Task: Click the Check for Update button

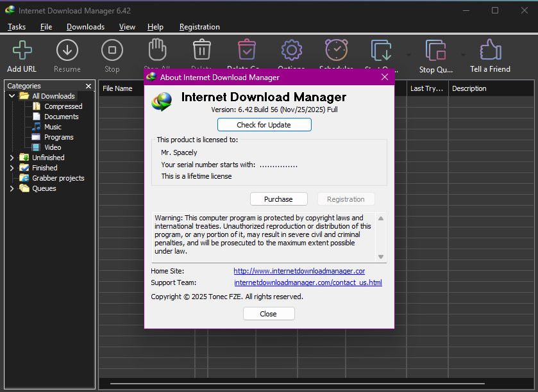Action: [264, 125]
